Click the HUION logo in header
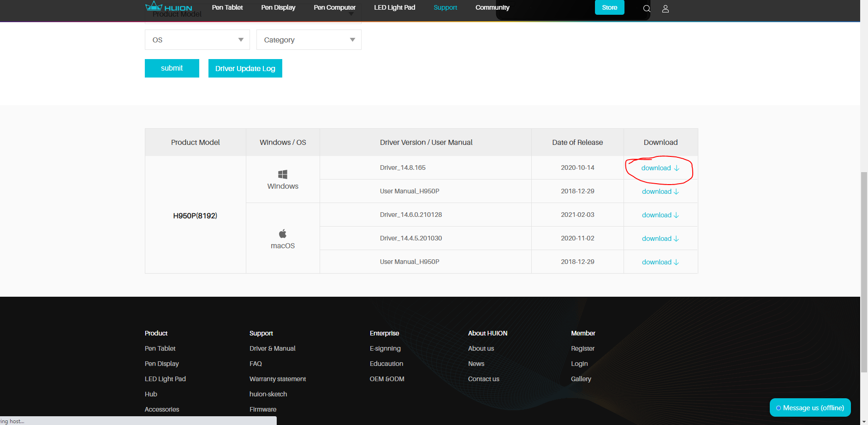Image resolution: width=868 pixels, height=425 pixels. pos(168,7)
